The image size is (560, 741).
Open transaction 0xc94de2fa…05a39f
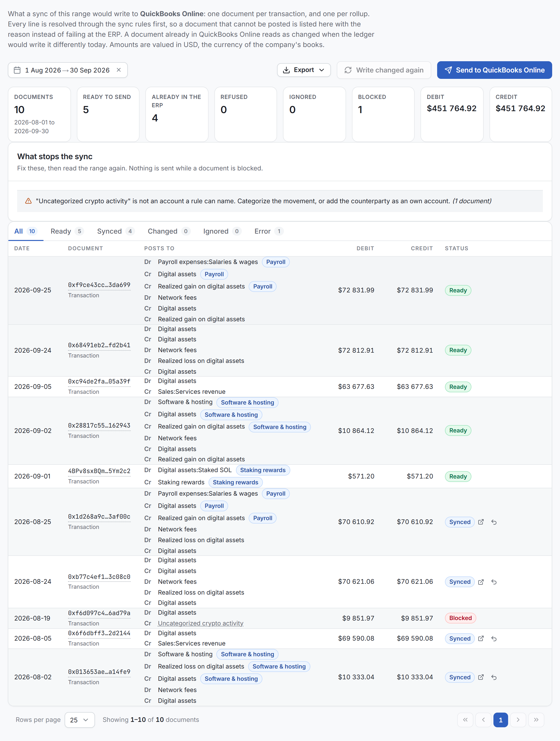[x=99, y=382]
